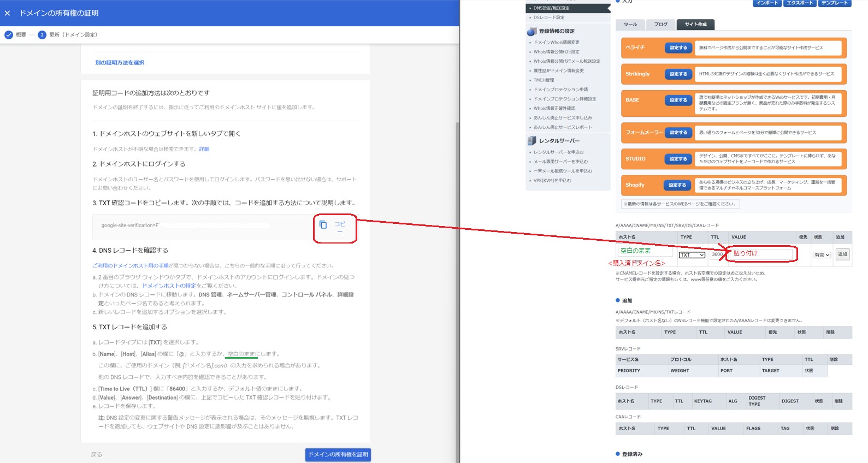Image resolution: width=868 pixels, height=463 pixels.
Task: Open あんしん廃止サービス申し込み in sidebar
Action: click(x=562, y=118)
